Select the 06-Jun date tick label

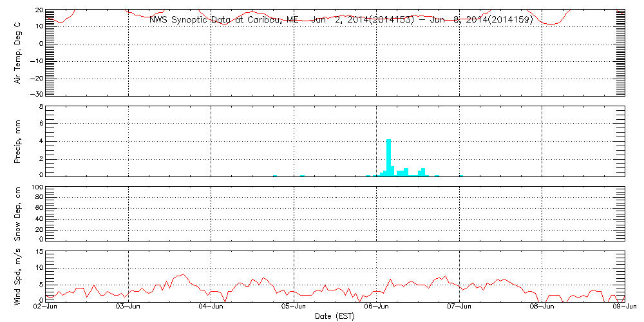coord(377,308)
